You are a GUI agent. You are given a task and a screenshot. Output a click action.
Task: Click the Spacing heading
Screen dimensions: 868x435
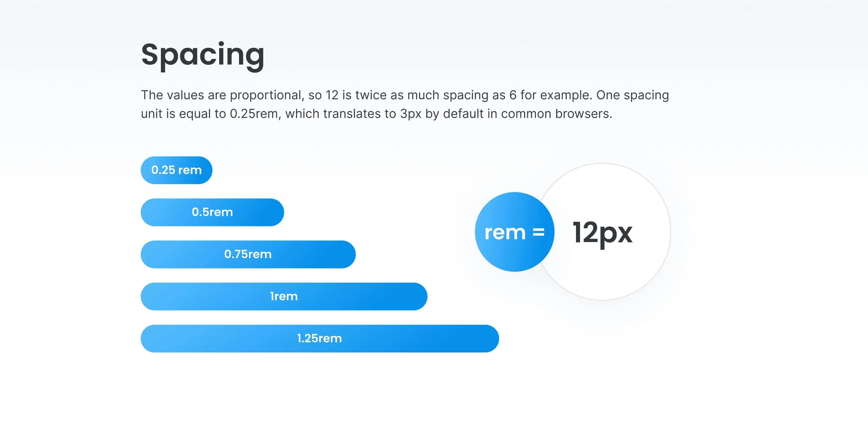tap(202, 55)
